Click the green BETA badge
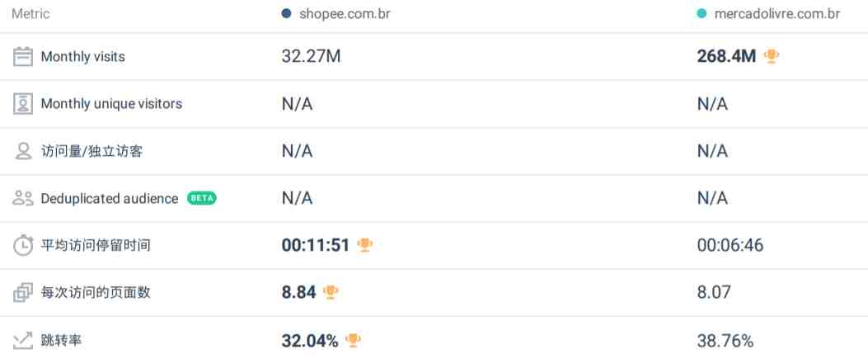868x363 pixels. [201, 198]
